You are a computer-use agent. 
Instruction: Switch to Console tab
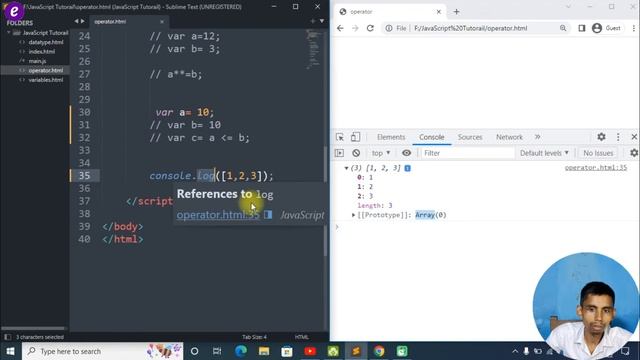pos(431,137)
